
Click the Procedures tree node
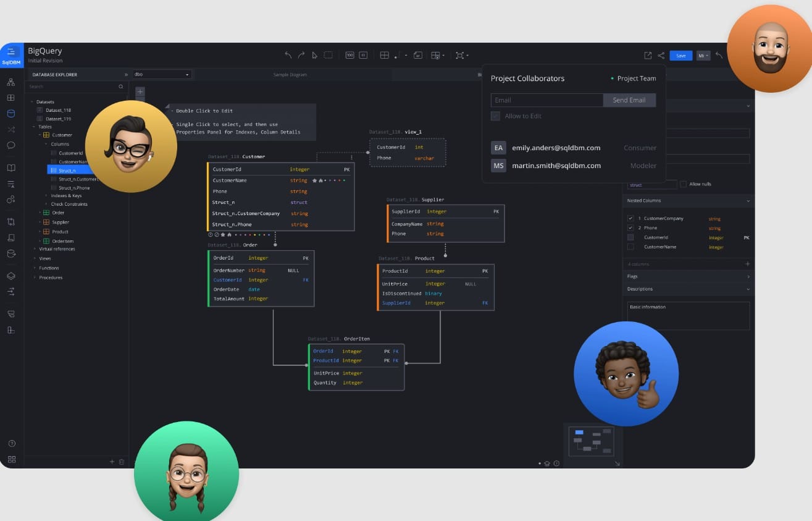[51, 277]
